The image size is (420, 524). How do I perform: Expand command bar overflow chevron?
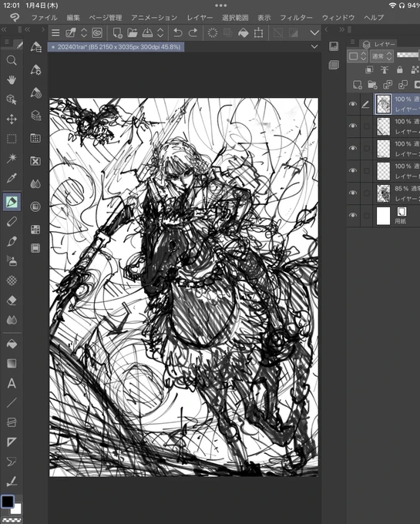click(x=314, y=32)
